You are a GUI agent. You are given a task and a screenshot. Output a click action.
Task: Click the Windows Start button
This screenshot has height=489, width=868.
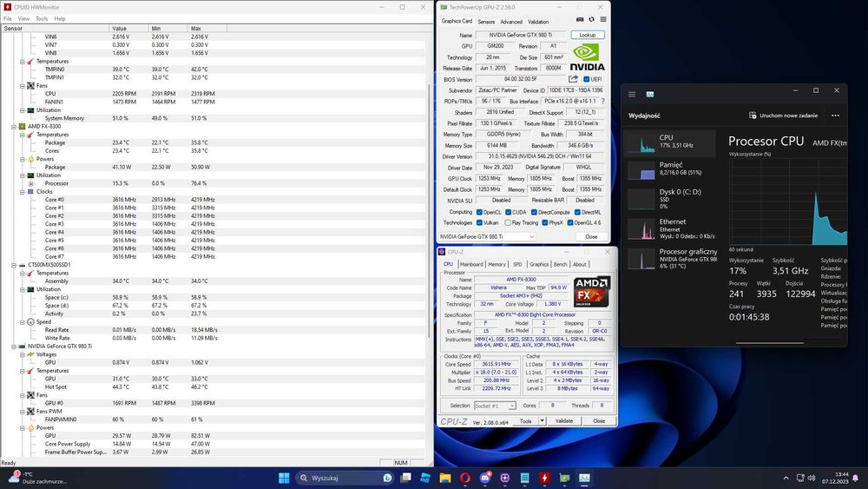[x=283, y=479]
